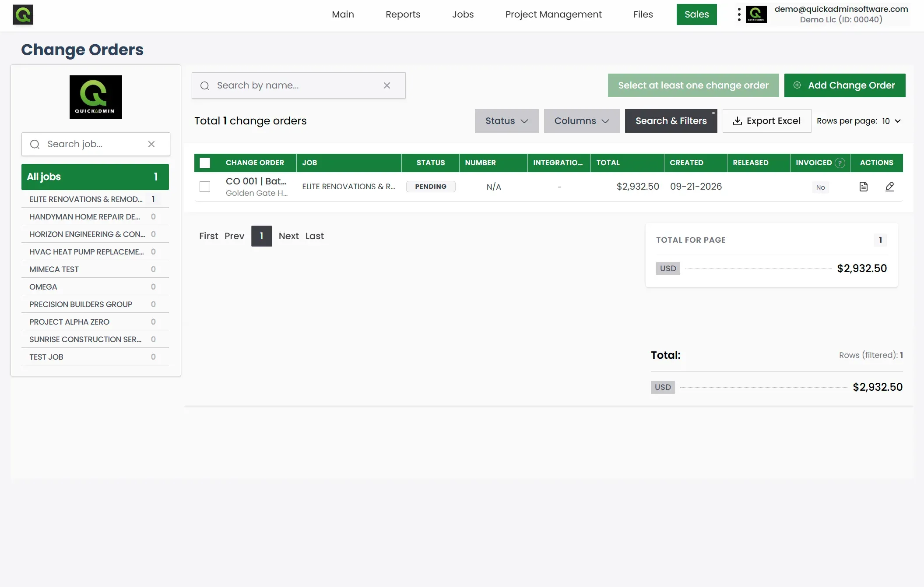Click the magnifier icon in the 'Search job' box
The image size is (924, 587).
[35, 144]
